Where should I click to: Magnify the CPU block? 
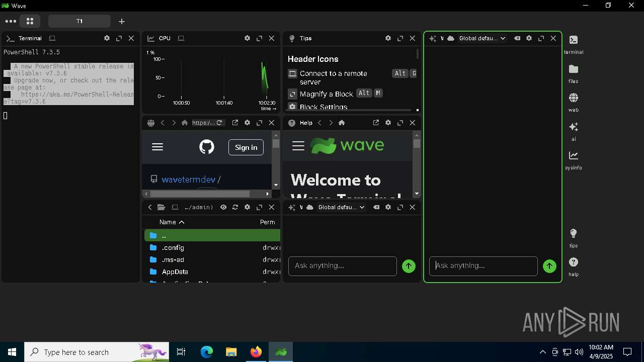(x=260, y=38)
